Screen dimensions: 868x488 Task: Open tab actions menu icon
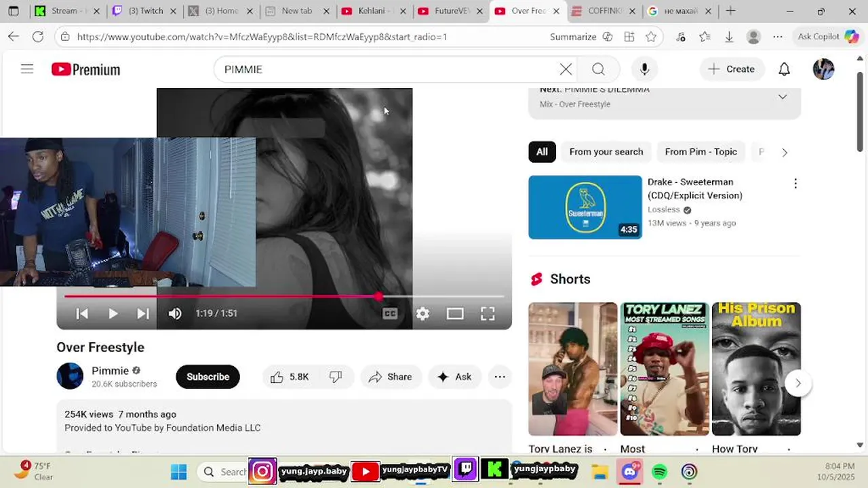pyautogui.click(x=14, y=11)
